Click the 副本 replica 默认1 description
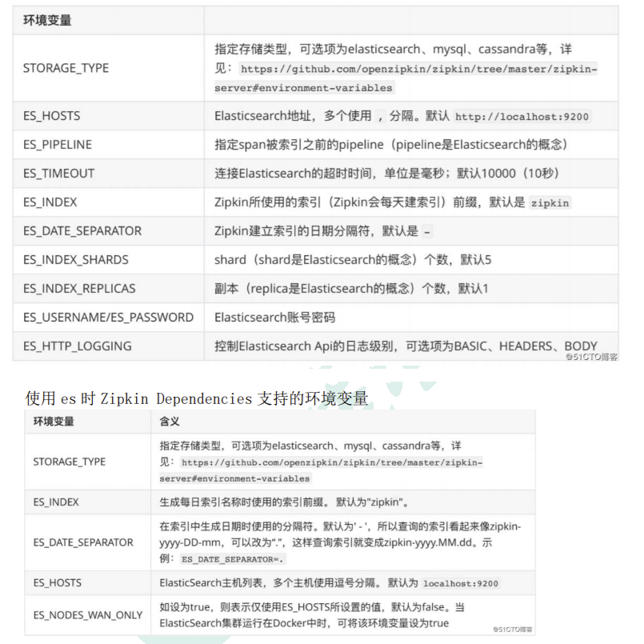Screen dimensions: 644x644 coord(351,288)
